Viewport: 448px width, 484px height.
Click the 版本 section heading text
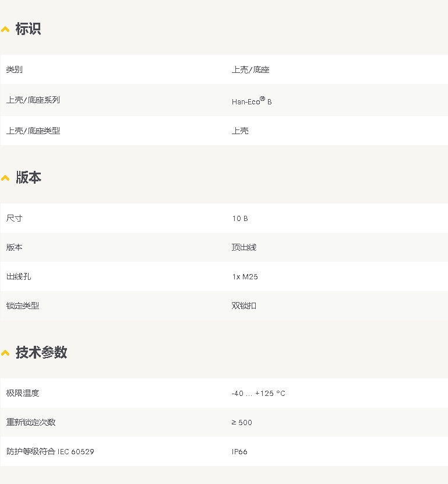[x=28, y=178]
